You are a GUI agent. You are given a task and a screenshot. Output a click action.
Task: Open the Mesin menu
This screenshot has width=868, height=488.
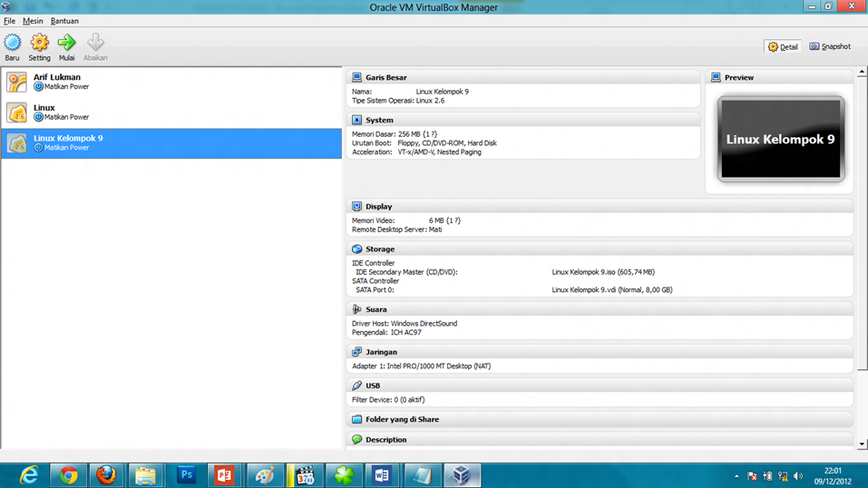(33, 21)
